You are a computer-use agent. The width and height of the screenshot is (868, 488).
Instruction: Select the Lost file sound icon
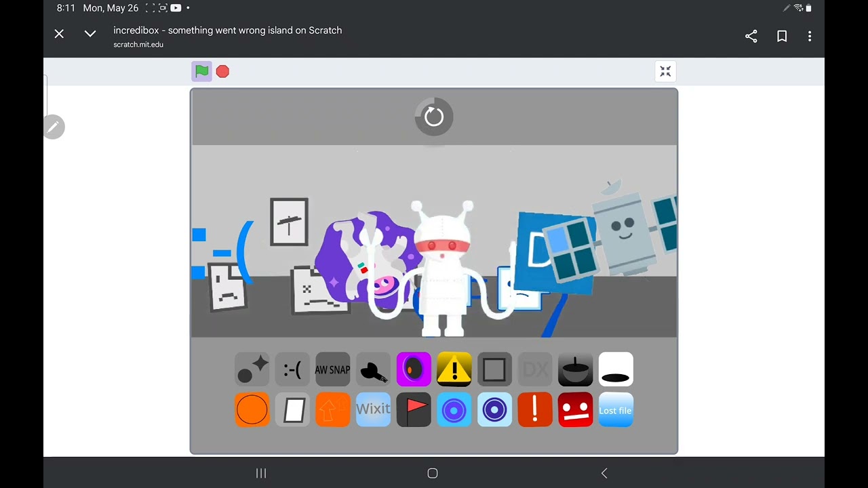pyautogui.click(x=616, y=410)
